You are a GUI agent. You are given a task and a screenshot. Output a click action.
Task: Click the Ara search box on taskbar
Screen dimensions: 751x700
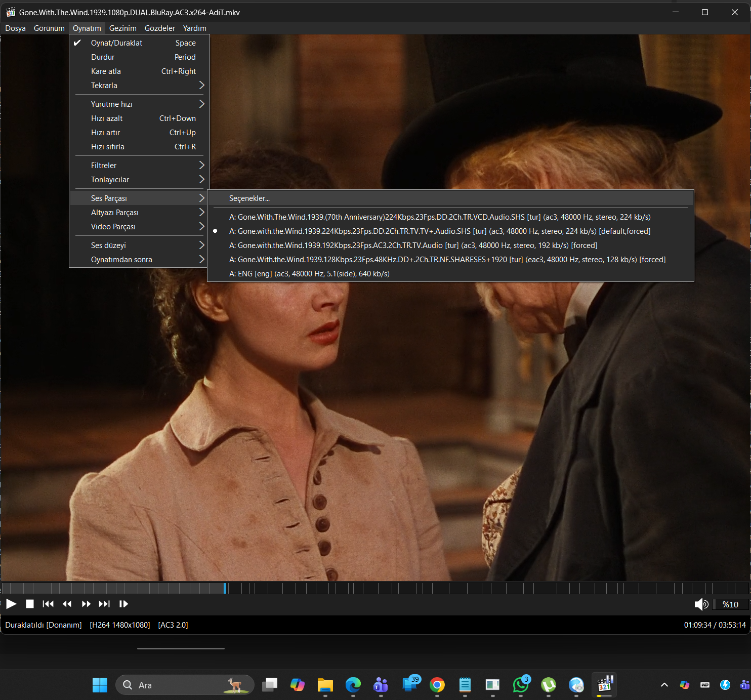pos(185,685)
